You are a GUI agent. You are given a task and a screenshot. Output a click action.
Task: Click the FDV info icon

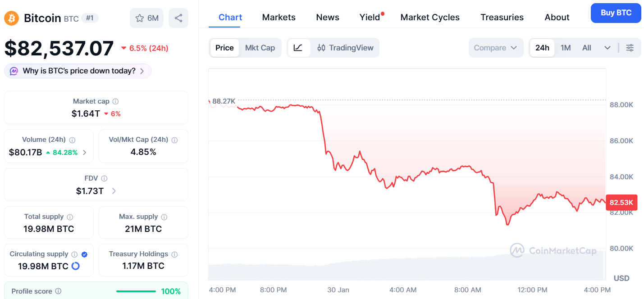click(x=104, y=179)
